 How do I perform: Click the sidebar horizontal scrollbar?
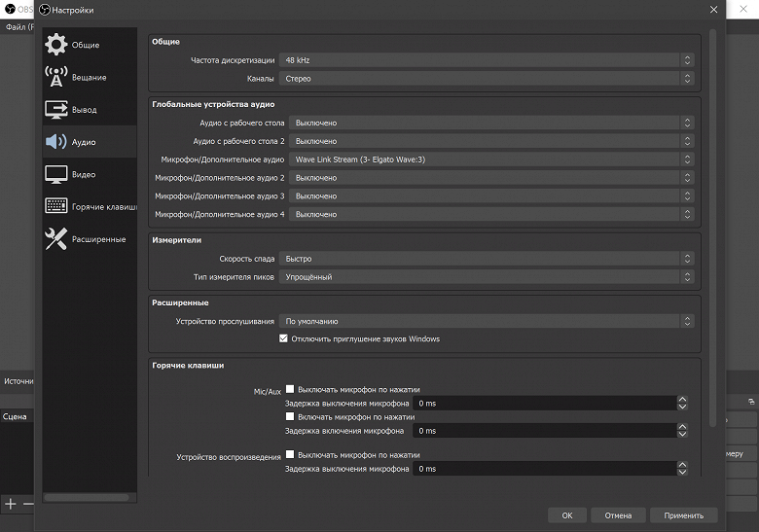pos(86,497)
